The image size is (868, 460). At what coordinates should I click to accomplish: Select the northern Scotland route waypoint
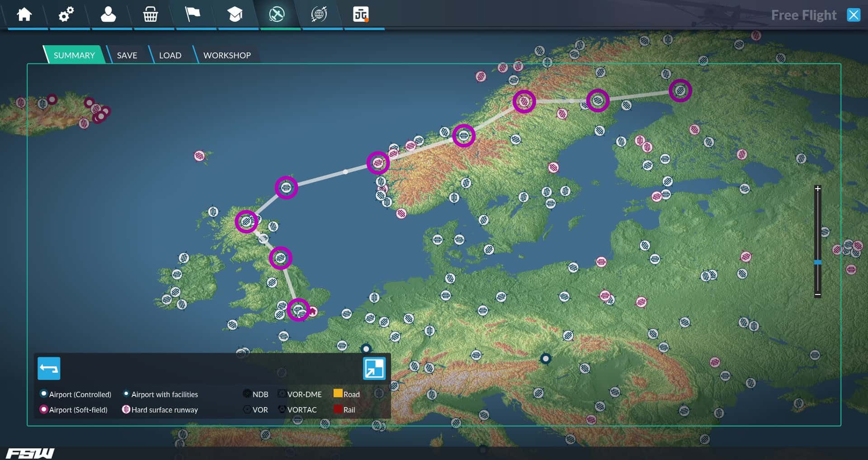coord(246,222)
